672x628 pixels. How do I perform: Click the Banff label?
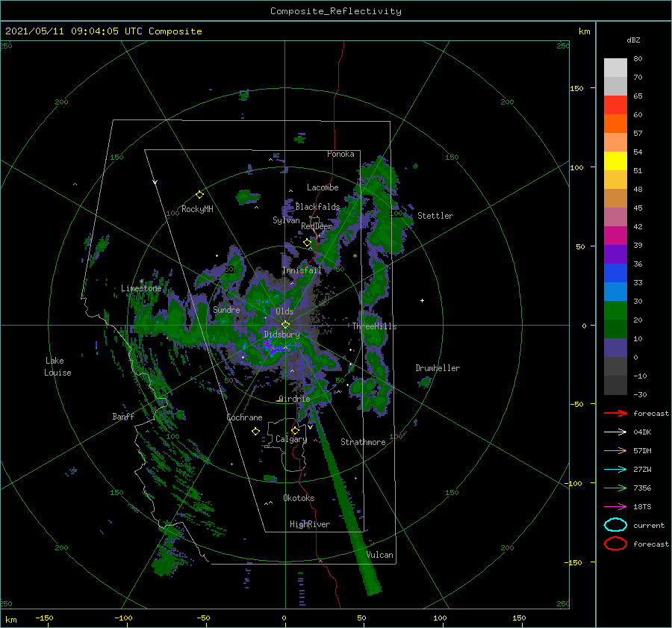point(123,416)
